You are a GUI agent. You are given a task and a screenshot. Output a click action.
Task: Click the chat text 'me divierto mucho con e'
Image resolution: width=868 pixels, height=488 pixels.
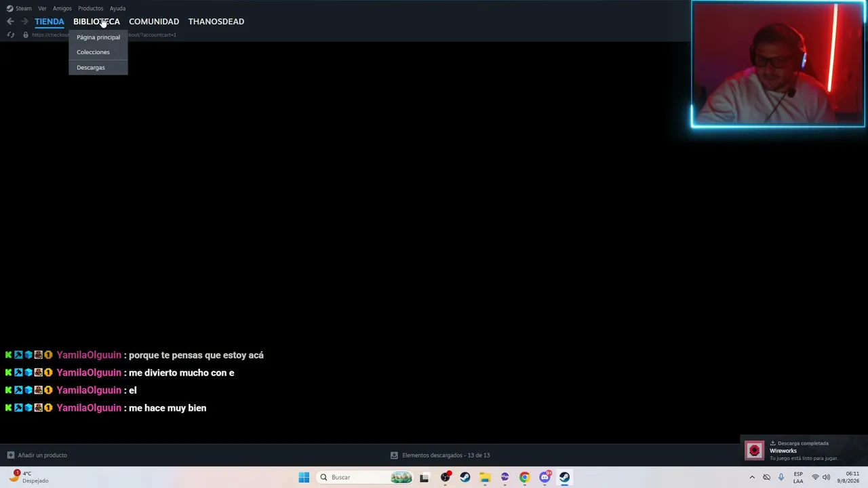coord(181,373)
